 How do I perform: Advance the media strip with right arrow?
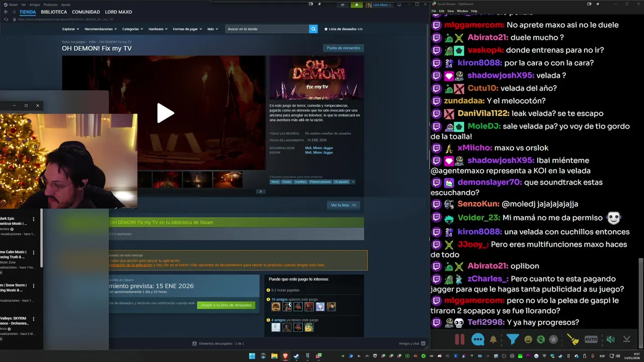coord(260,192)
